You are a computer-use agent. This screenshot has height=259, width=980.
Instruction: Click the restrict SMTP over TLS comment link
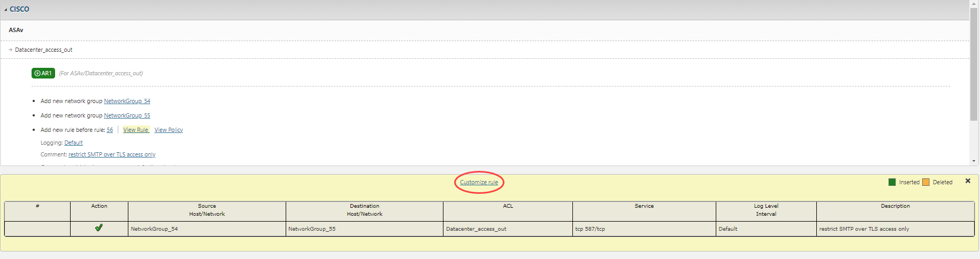tap(112, 154)
